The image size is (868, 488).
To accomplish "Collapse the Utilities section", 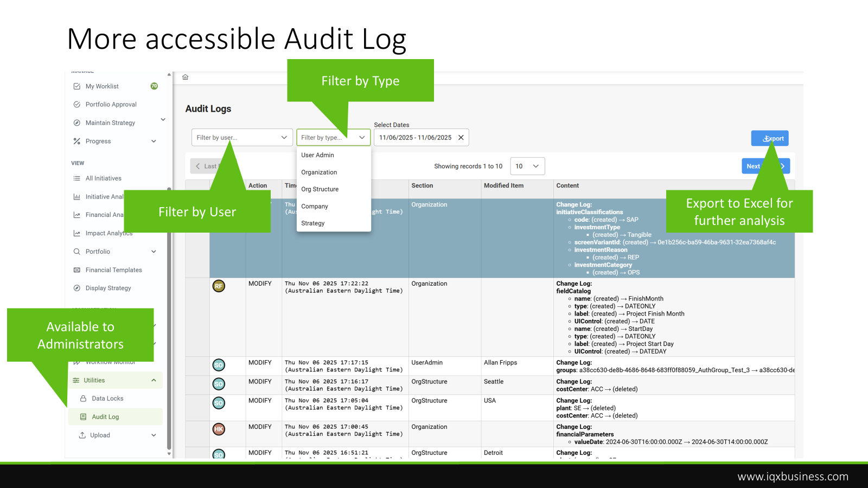I will point(154,381).
